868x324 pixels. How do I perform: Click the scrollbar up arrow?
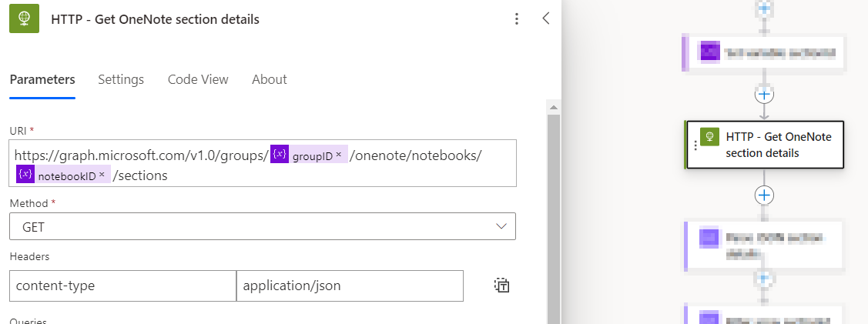click(x=554, y=107)
